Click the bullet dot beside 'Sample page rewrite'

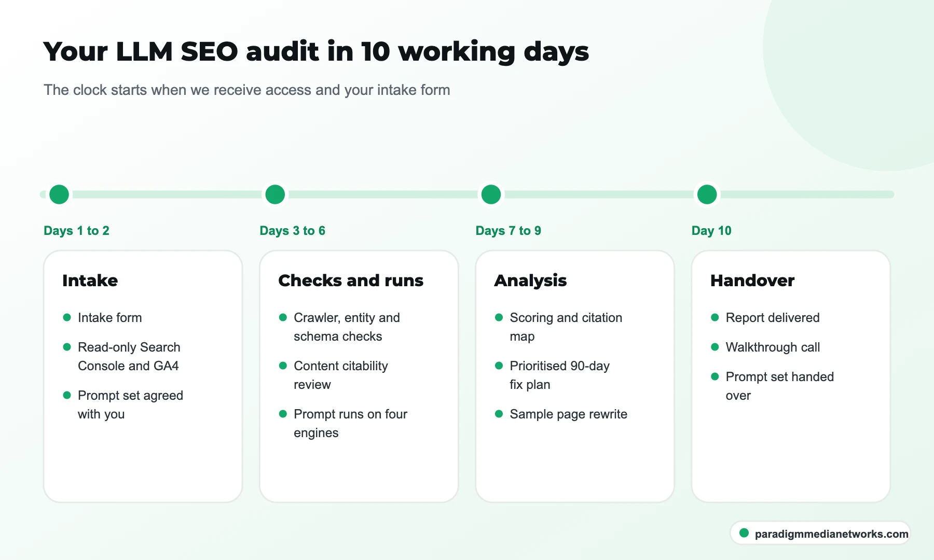(x=499, y=414)
